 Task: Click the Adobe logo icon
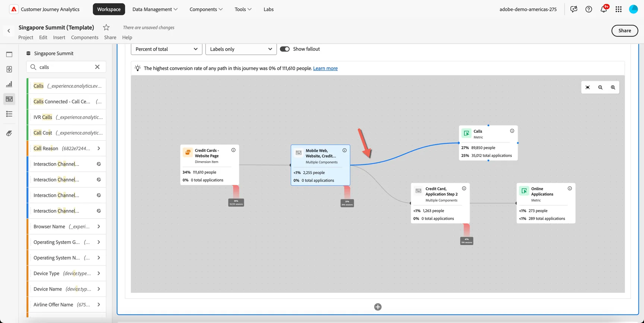14,9
